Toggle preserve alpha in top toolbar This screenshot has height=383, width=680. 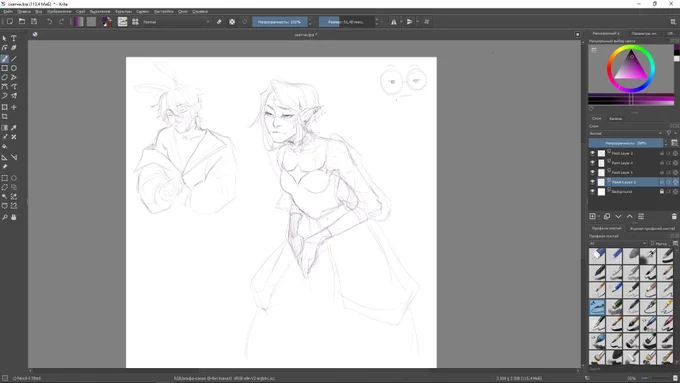(x=232, y=22)
